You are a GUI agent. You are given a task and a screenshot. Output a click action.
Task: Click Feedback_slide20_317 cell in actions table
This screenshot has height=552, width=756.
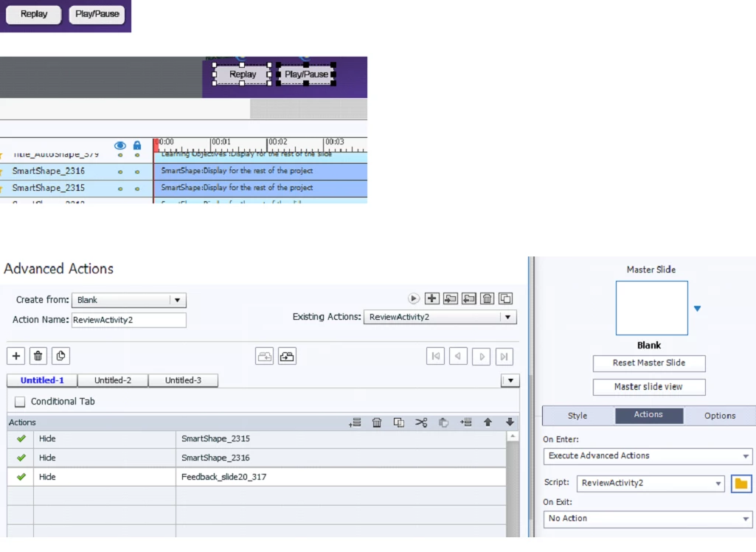pyautogui.click(x=341, y=477)
